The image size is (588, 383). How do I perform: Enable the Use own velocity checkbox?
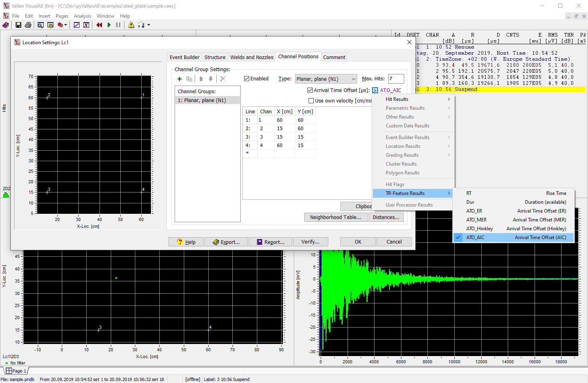pos(311,101)
